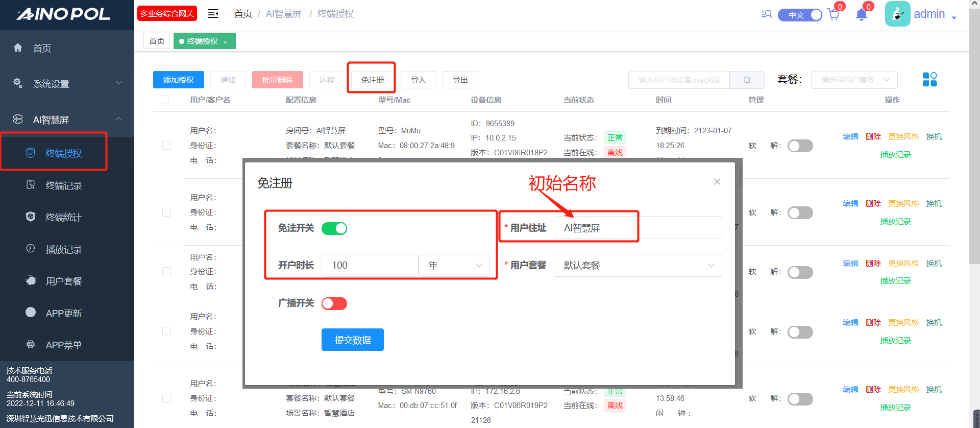Open the shopping cart icon

point(834,14)
